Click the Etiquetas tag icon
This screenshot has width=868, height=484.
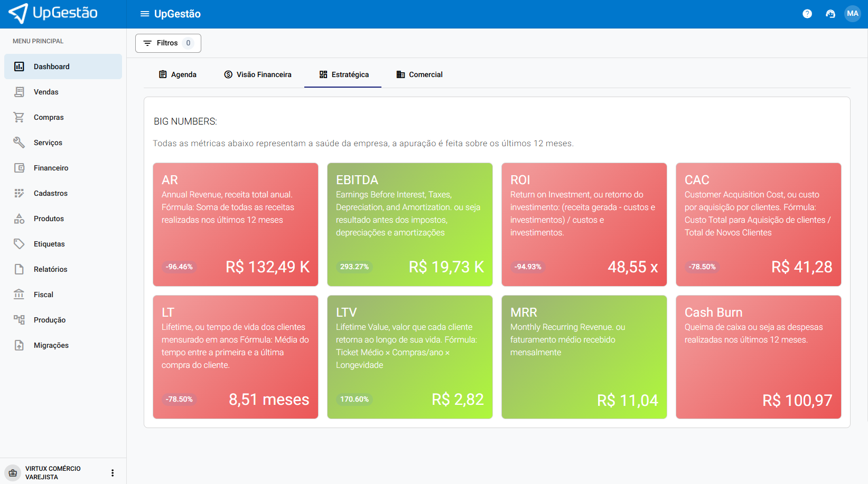click(x=19, y=244)
